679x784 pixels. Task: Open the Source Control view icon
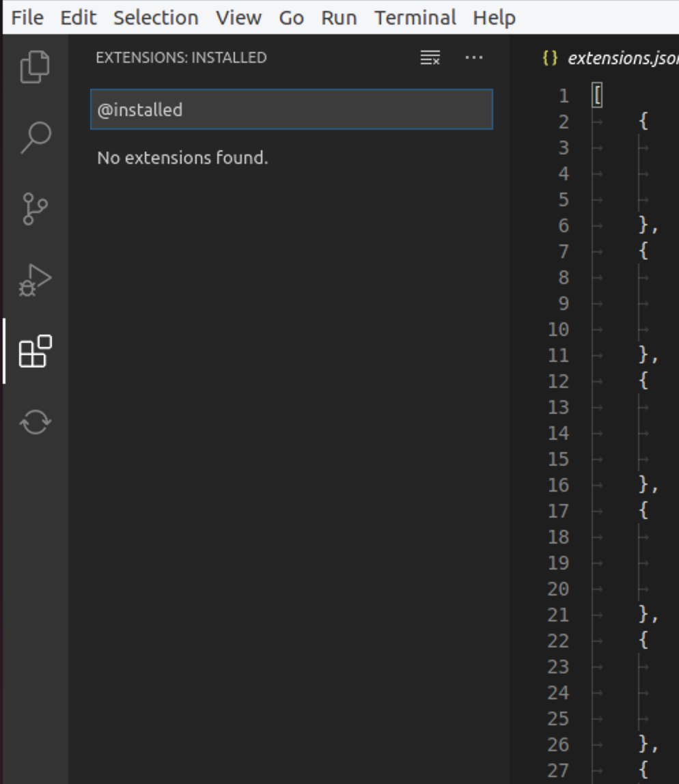(x=35, y=208)
